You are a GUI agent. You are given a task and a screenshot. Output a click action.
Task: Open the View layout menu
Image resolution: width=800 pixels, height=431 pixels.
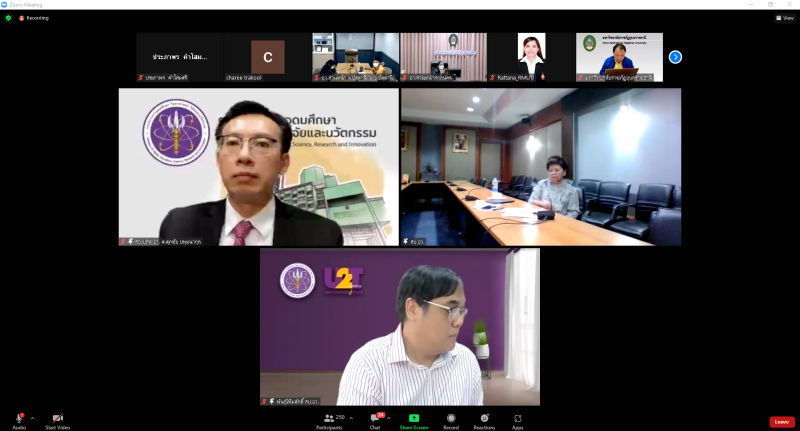[x=785, y=18]
